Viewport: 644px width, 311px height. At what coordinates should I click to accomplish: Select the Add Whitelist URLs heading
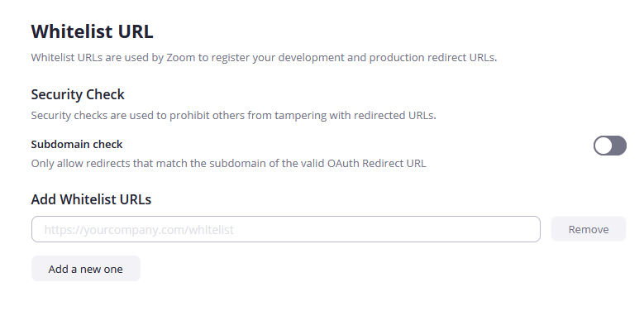click(91, 199)
